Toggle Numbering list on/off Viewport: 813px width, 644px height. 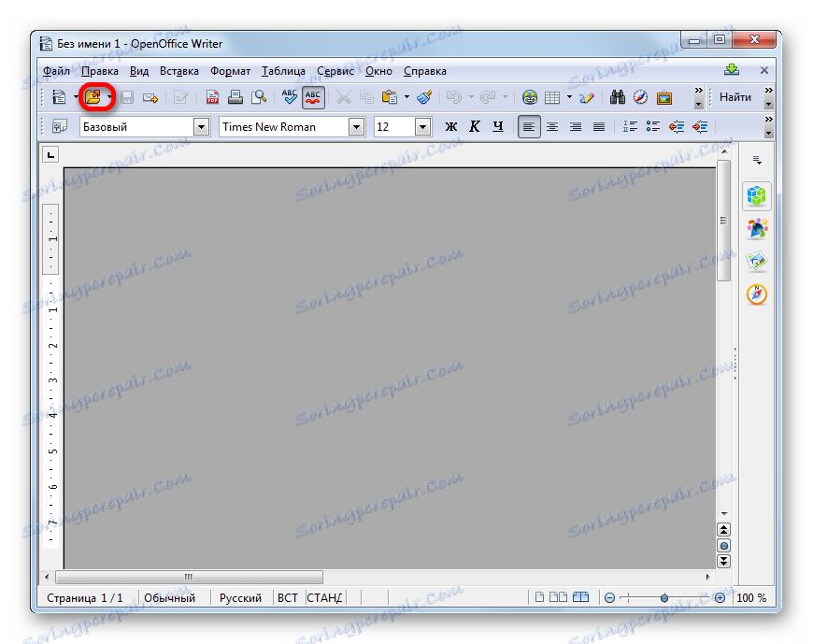pyautogui.click(x=630, y=126)
